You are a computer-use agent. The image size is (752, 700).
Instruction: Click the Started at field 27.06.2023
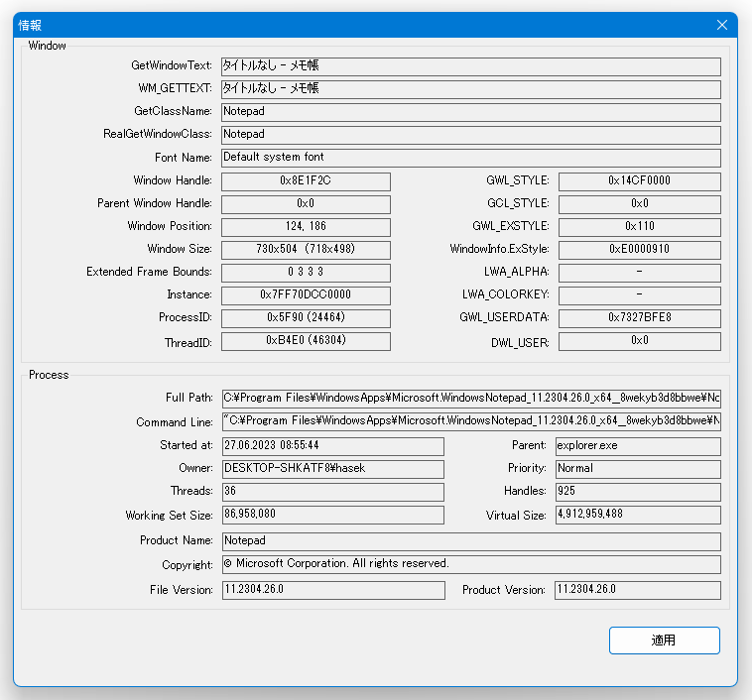(332, 446)
